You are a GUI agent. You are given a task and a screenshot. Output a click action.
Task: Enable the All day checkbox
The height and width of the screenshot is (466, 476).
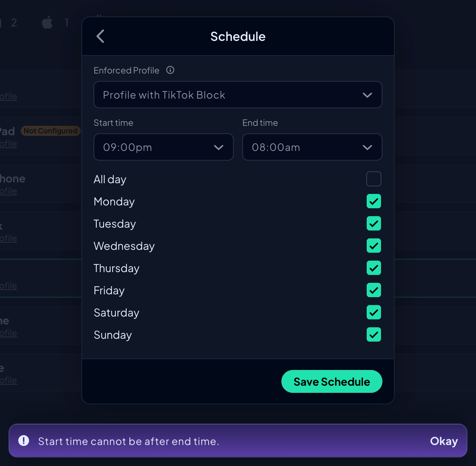coord(373,179)
